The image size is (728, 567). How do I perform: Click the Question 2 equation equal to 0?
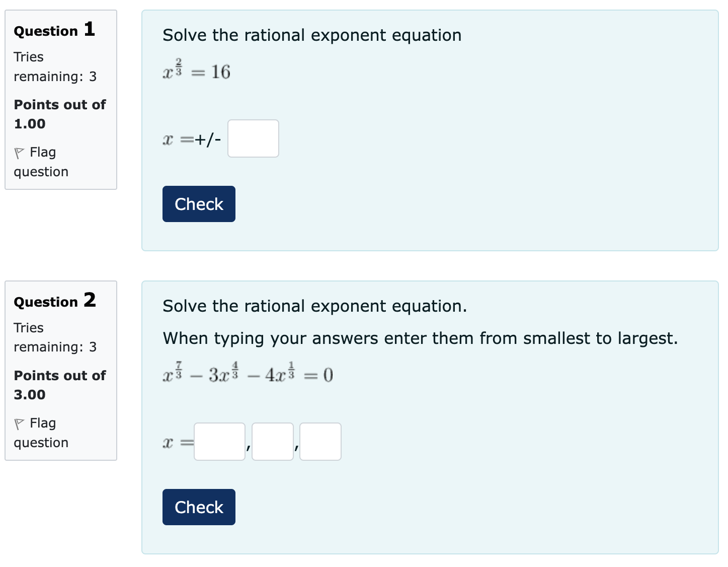pos(248,374)
